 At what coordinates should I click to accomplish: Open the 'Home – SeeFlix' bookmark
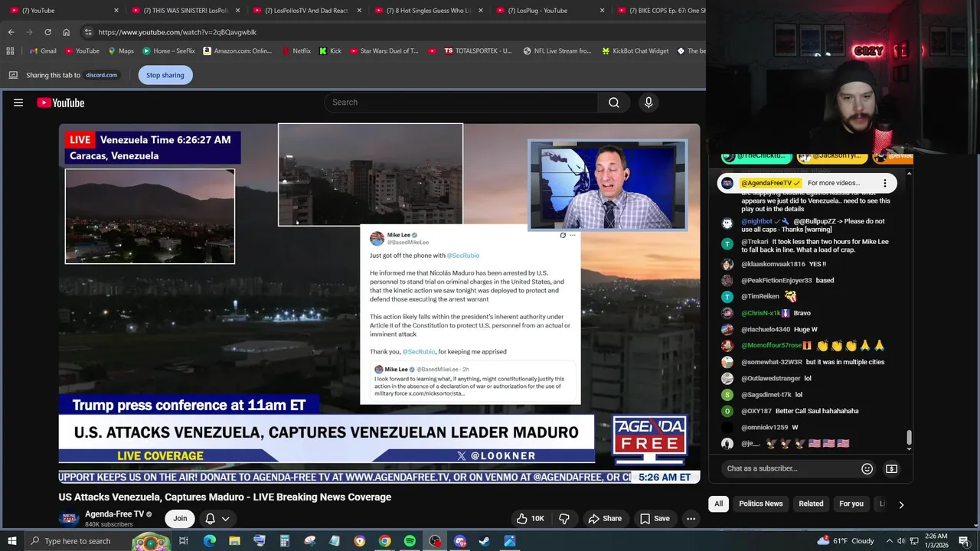coord(168,51)
